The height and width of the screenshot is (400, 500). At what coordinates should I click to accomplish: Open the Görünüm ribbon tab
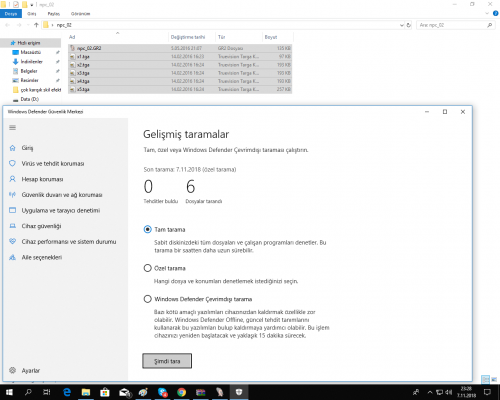[80, 14]
